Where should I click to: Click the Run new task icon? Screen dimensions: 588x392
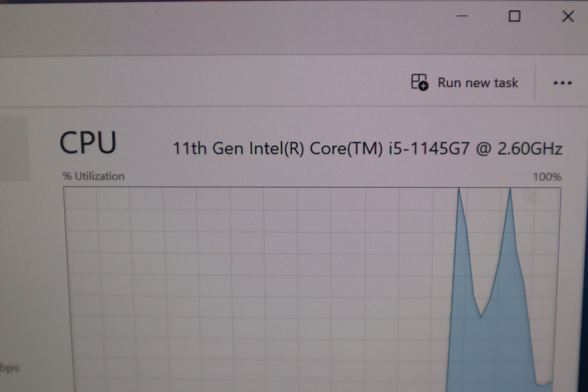[419, 82]
